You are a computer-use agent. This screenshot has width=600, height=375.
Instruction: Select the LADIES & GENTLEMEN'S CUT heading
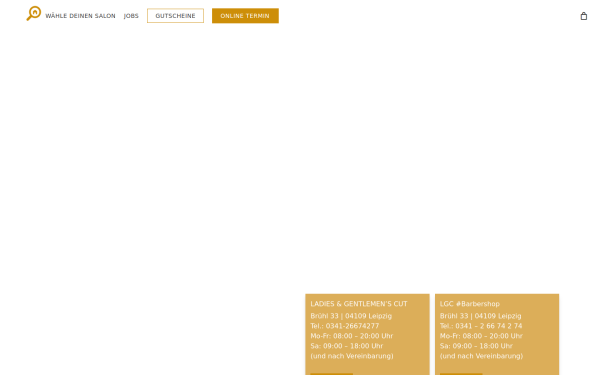359,304
